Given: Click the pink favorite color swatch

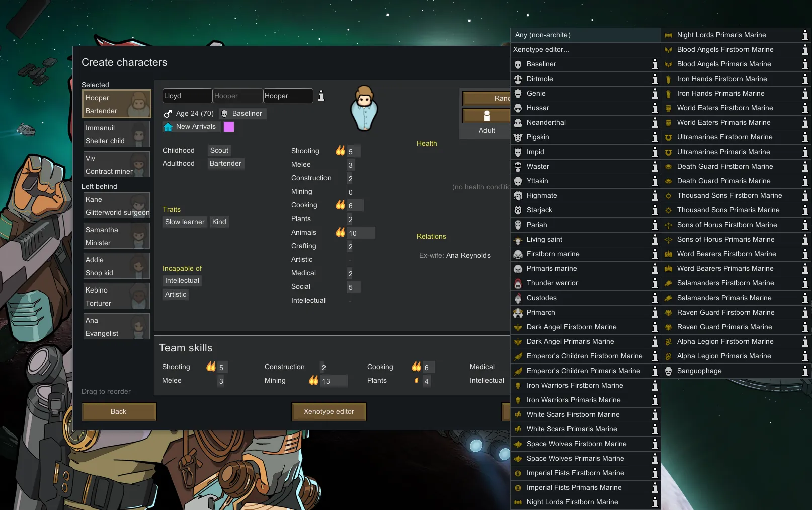Looking at the screenshot, I should click(229, 127).
